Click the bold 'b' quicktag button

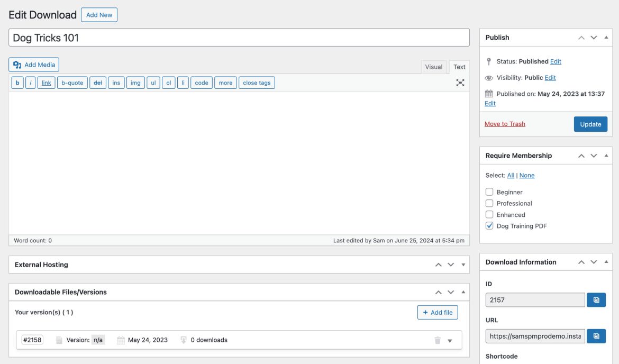point(17,83)
